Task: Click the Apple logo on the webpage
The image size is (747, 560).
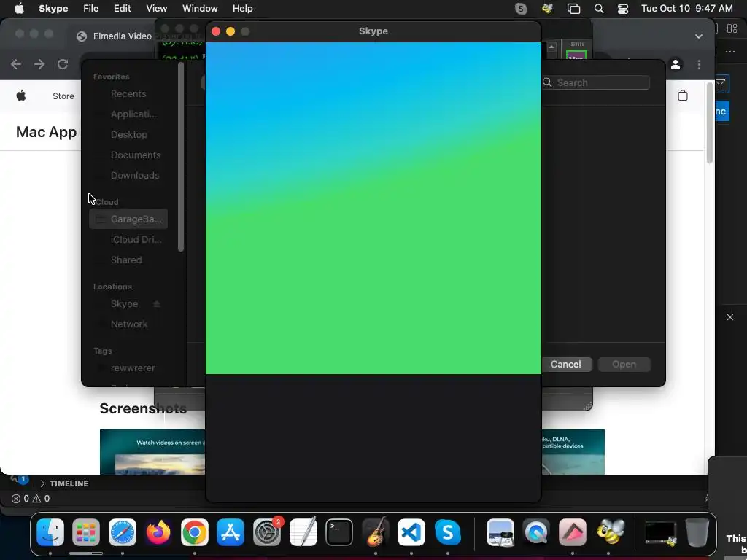Action: (x=21, y=96)
